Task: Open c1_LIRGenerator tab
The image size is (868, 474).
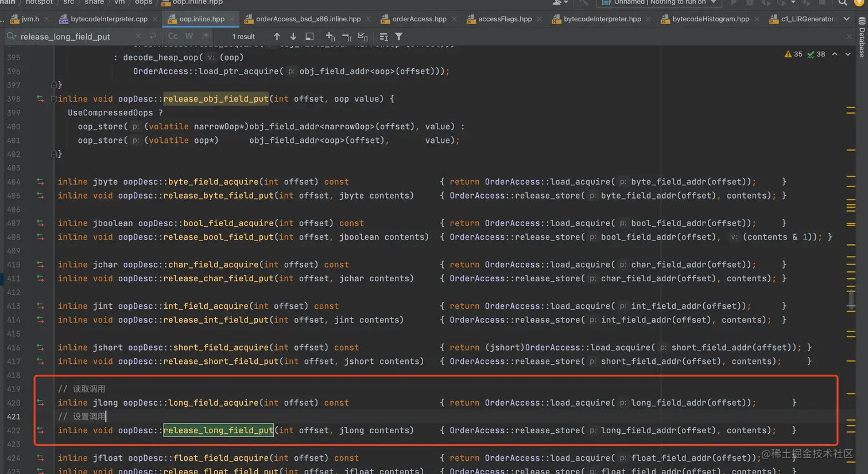Action: pyautogui.click(x=803, y=19)
